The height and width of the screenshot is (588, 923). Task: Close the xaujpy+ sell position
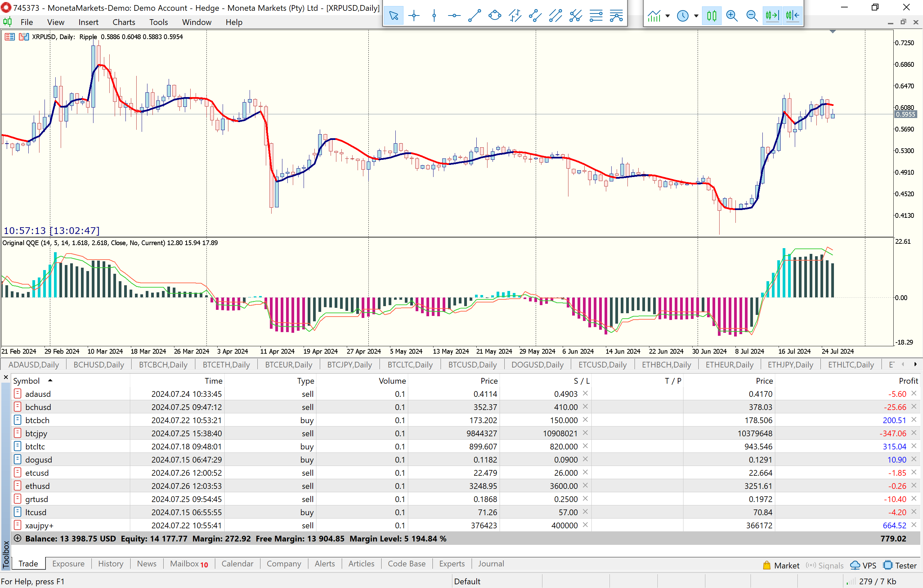(914, 525)
